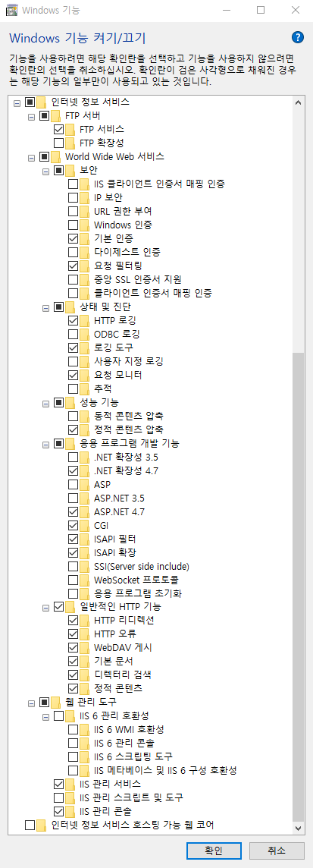Click the folder icon beside 일반적인 HTTP 기능

coord(70,607)
